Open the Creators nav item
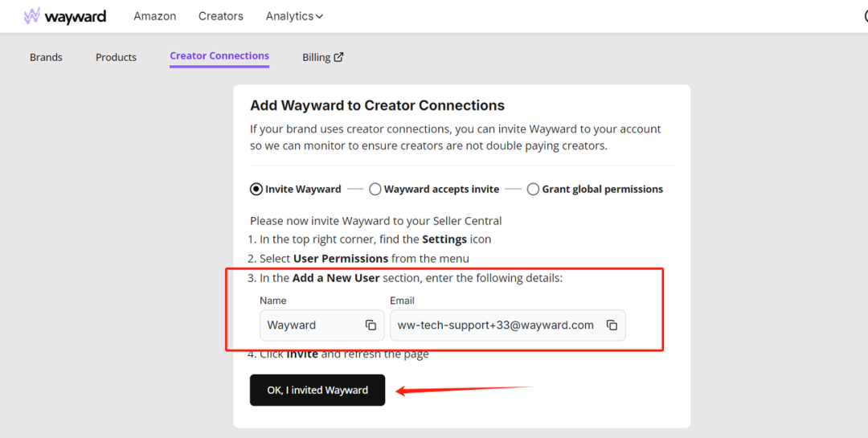This screenshot has width=868, height=438. tap(221, 16)
